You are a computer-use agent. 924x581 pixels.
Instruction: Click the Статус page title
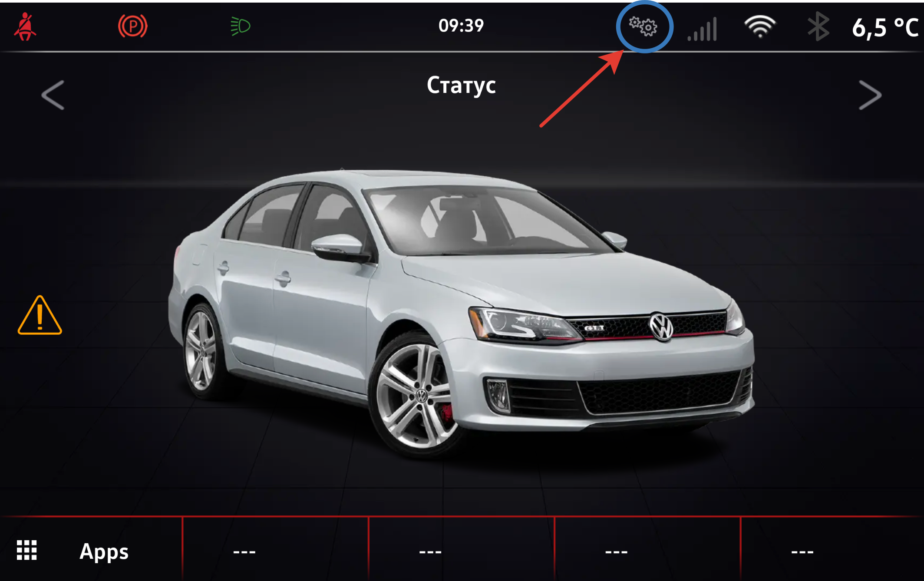click(461, 86)
